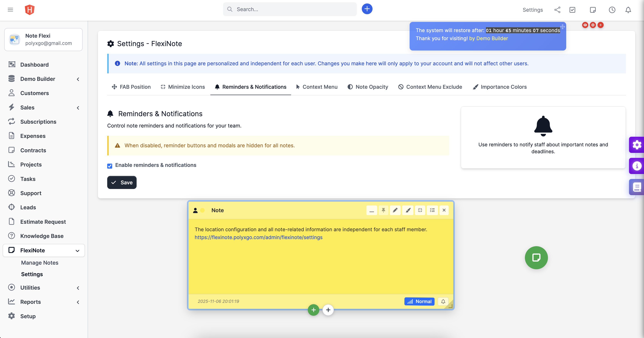Open FlexiNote Settings submenu item
Viewport: 644px width, 338px height.
click(x=32, y=274)
